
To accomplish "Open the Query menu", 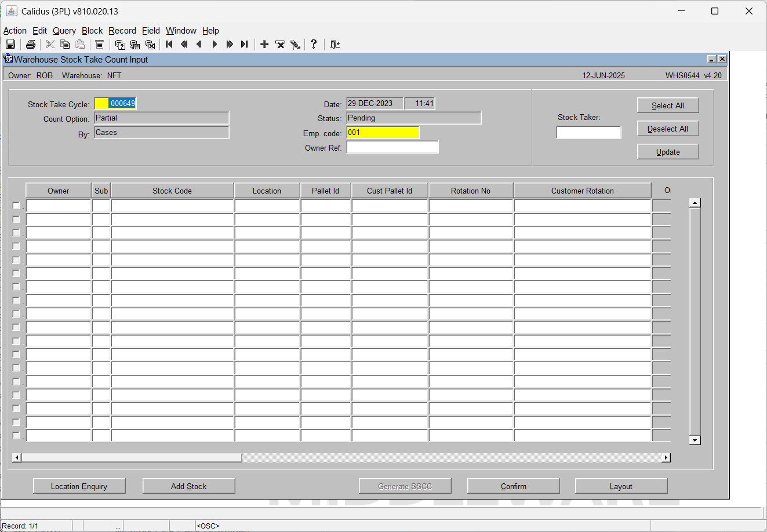I will point(64,31).
